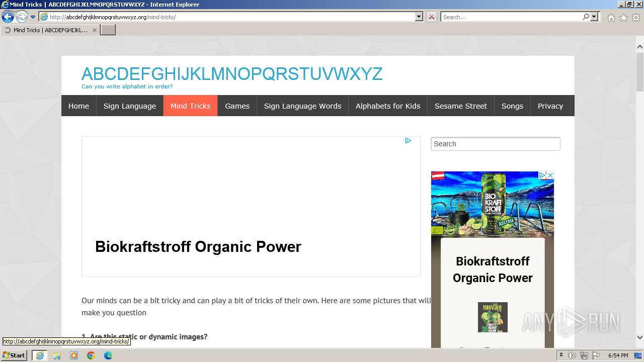644x362 pixels.
Task: Click the Action Center flag tray icon
Action: click(596, 355)
